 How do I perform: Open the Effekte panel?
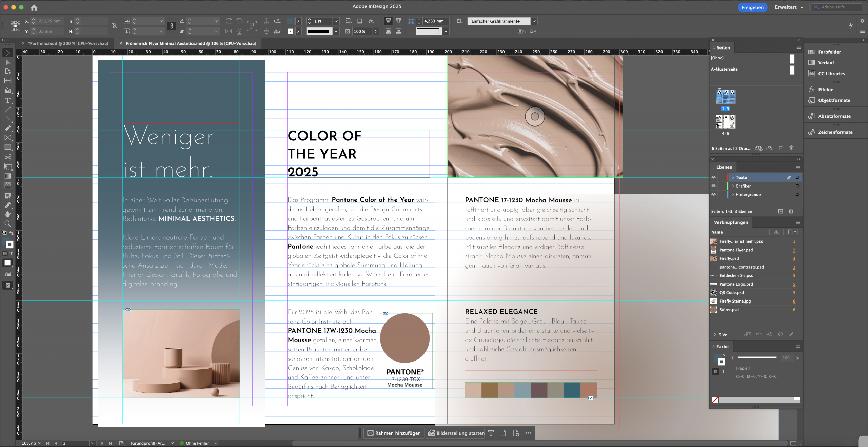tap(825, 90)
